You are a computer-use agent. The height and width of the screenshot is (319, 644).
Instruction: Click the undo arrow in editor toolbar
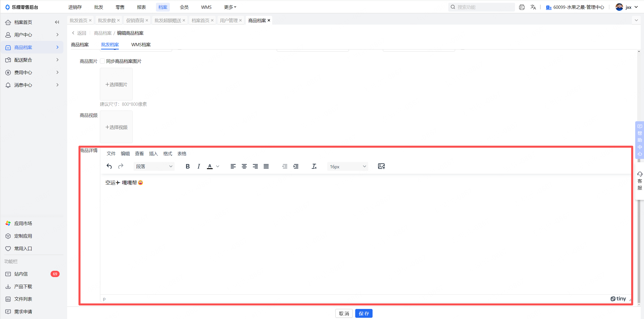tap(109, 166)
